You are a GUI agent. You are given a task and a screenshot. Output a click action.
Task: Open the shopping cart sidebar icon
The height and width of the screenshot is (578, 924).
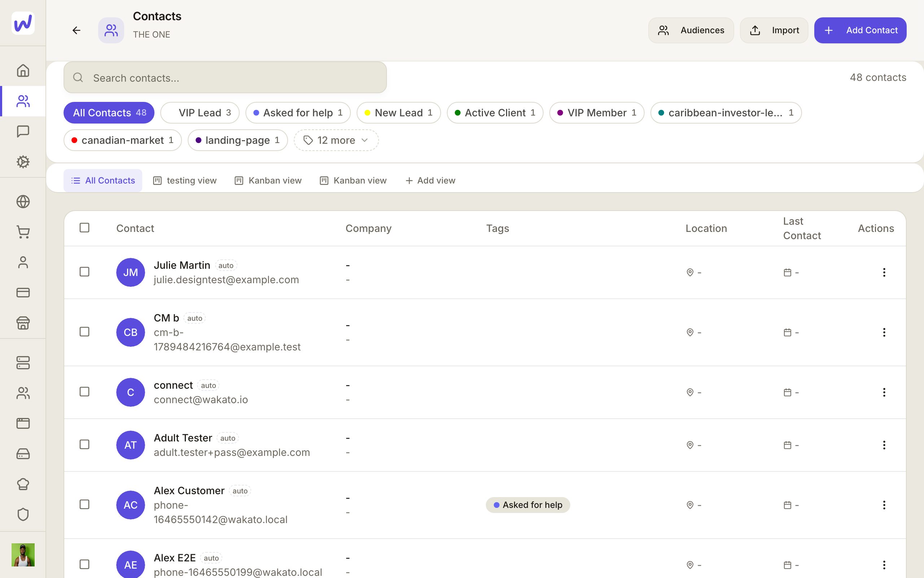click(23, 232)
